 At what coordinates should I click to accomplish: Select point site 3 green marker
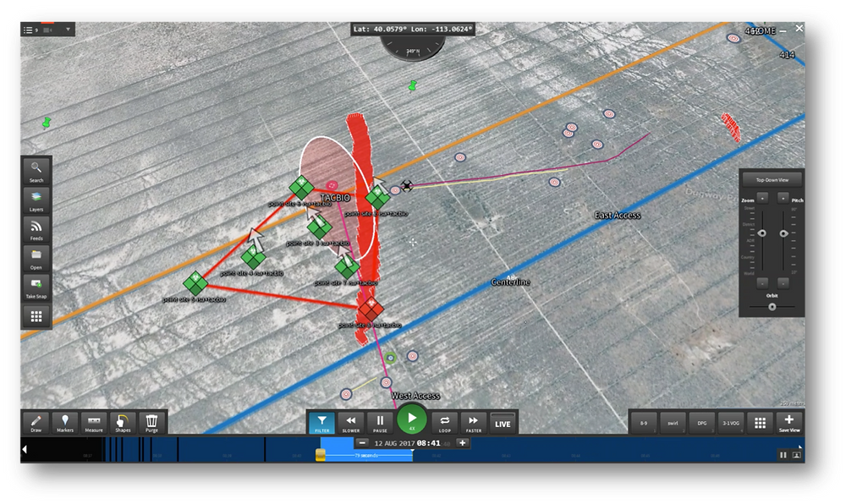click(320, 227)
